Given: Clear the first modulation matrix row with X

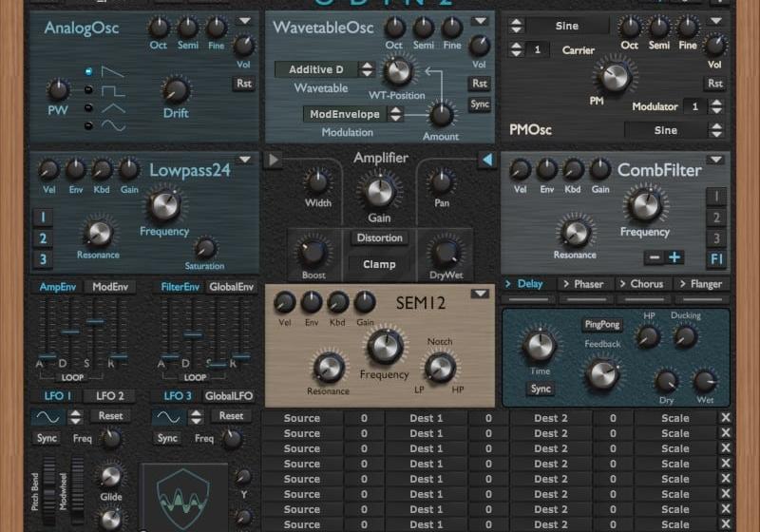Looking at the screenshot, I should point(726,418).
